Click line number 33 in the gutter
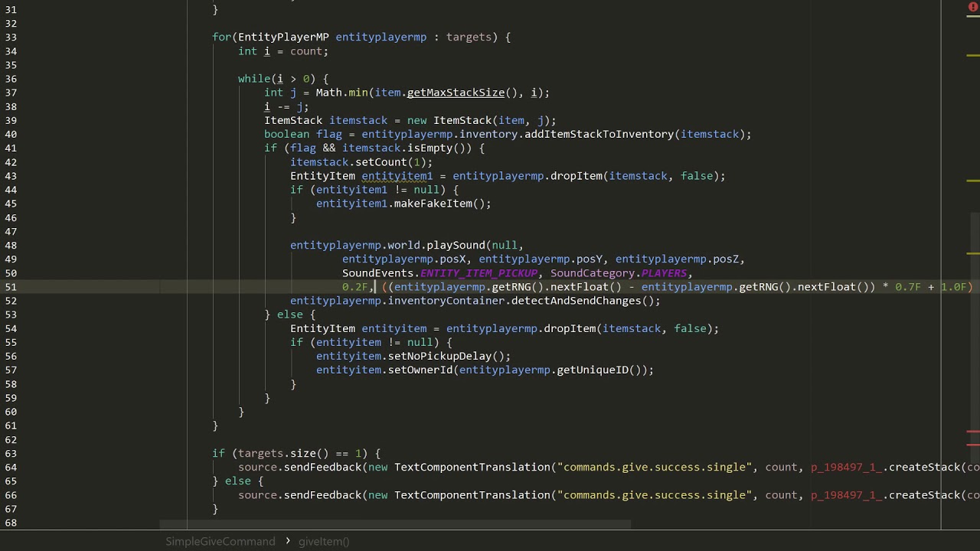This screenshot has height=551, width=980. click(x=11, y=37)
